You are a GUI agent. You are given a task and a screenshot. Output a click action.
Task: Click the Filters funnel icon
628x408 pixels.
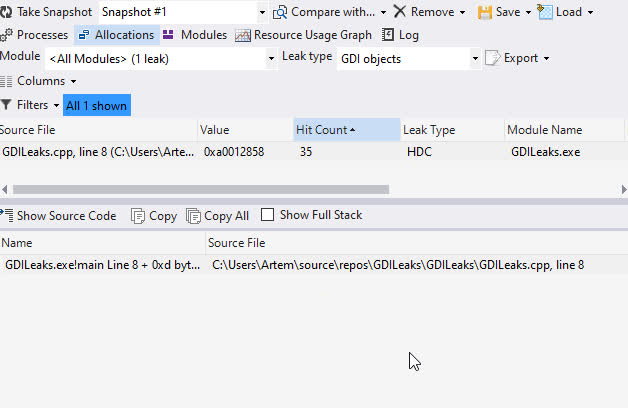pos(6,105)
